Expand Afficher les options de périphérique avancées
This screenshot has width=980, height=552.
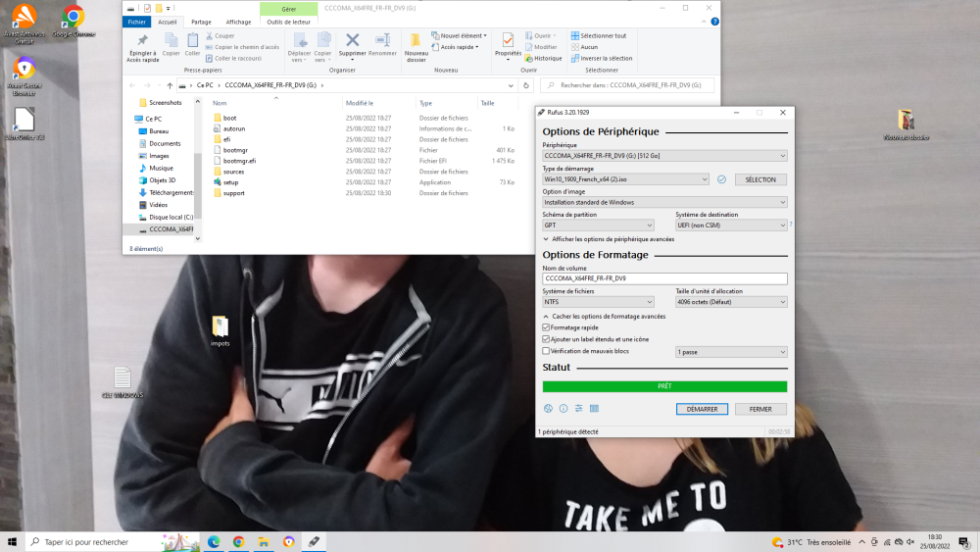click(609, 239)
